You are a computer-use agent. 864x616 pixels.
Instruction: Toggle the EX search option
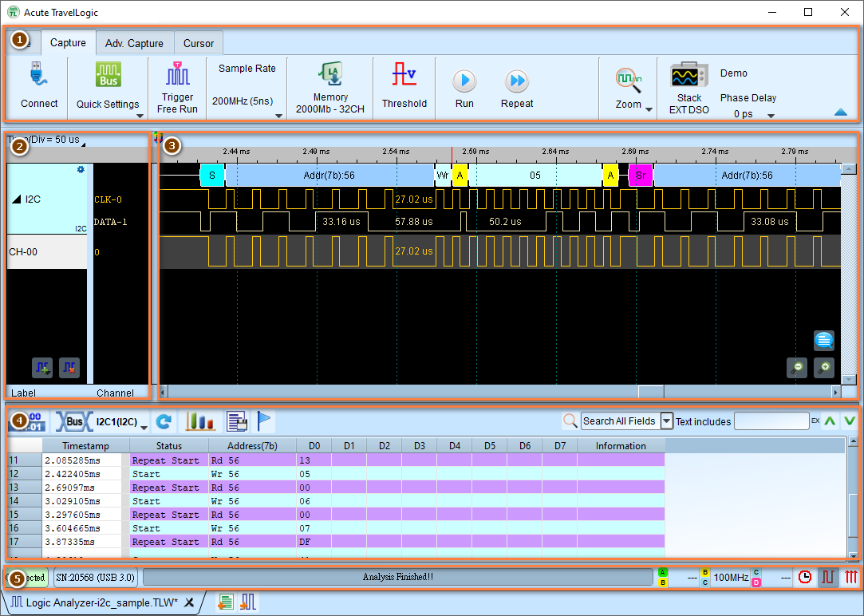[815, 421]
